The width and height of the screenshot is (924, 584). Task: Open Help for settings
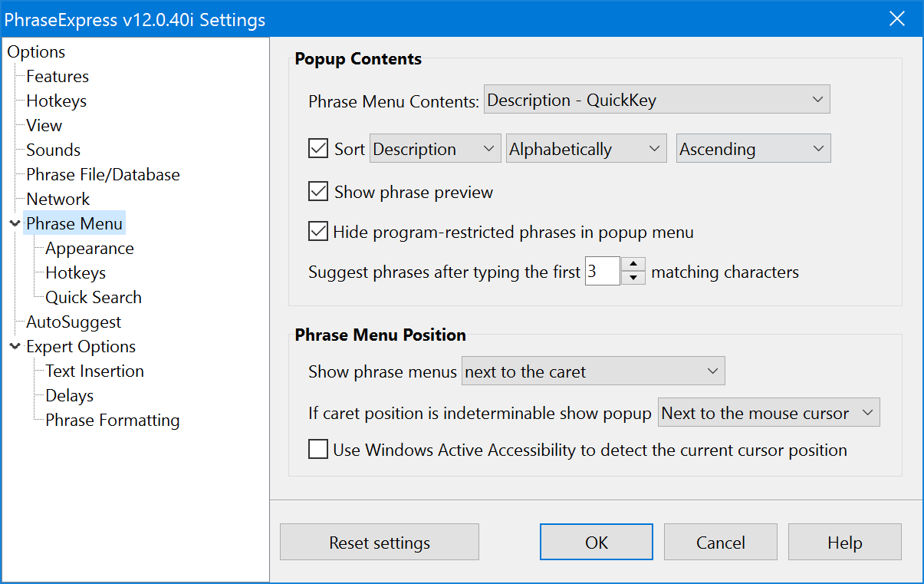pyautogui.click(x=845, y=543)
